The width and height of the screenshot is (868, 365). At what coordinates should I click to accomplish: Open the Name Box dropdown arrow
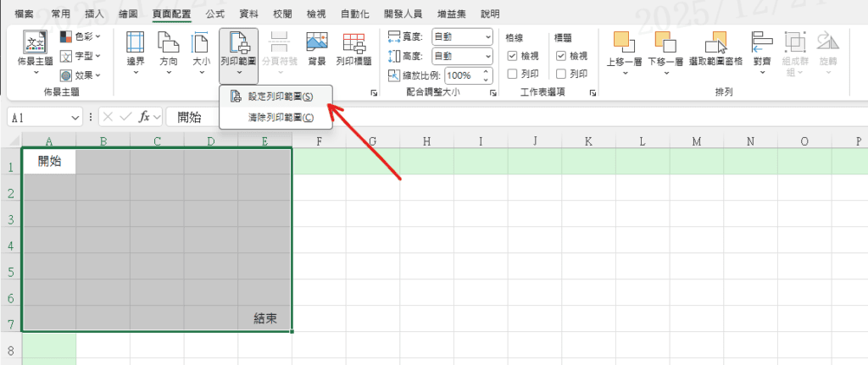(76, 117)
